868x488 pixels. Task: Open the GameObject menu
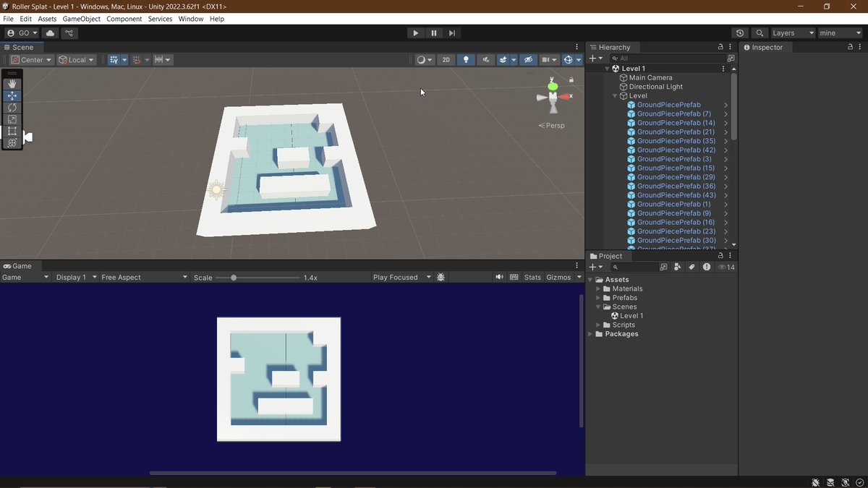[81, 19]
